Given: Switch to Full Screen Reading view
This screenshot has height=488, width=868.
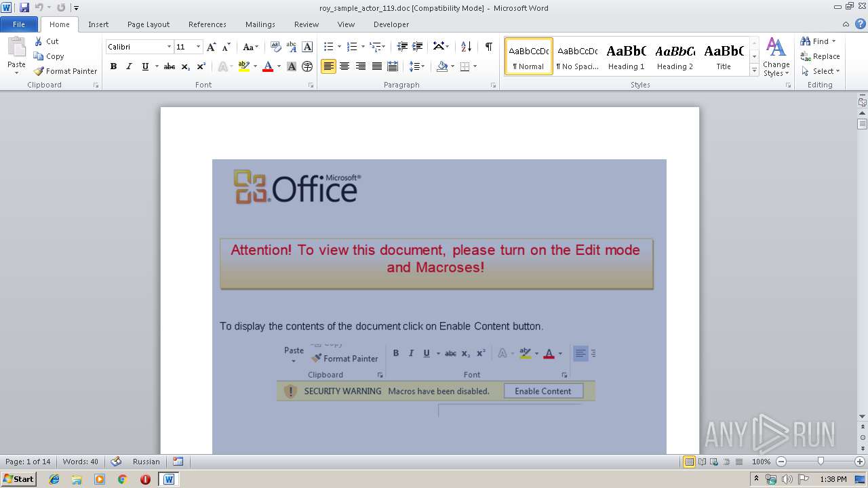Looking at the screenshot, I should (x=701, y=462).
